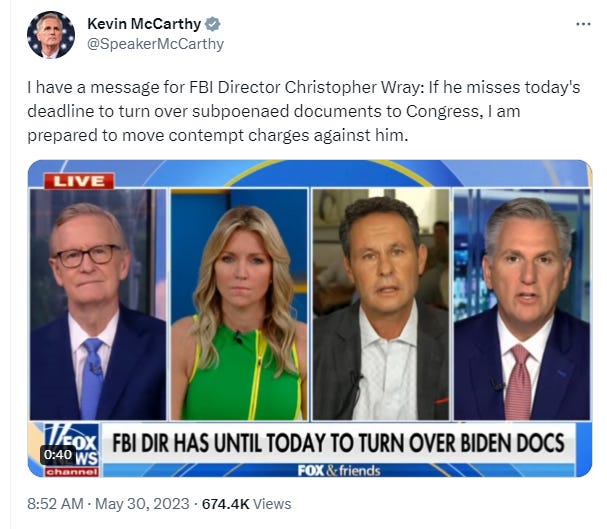Click the blue verified badge icon
This screenshot has width=607, height=529.
point(212,24)
